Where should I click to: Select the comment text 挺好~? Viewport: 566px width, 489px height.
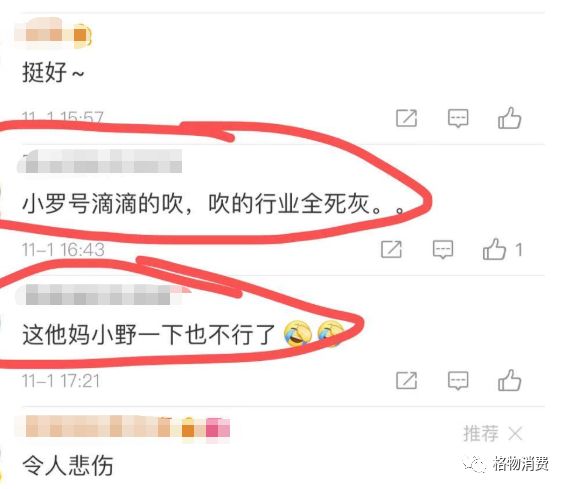point(53,72)
